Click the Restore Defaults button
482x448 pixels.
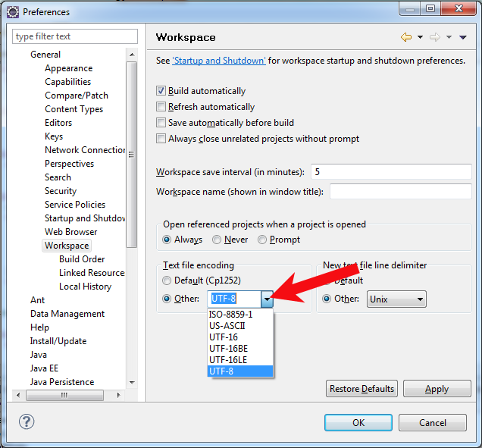(x=361, y=389)
